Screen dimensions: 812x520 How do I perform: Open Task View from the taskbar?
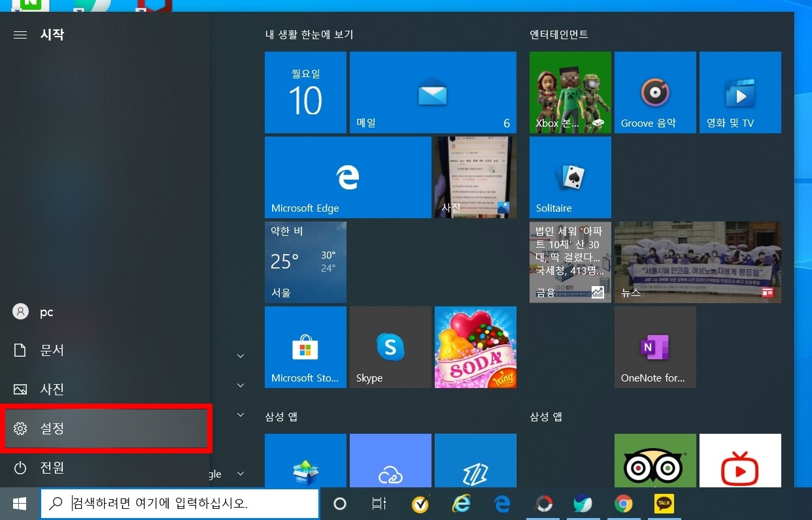click(x=378, y=504)
